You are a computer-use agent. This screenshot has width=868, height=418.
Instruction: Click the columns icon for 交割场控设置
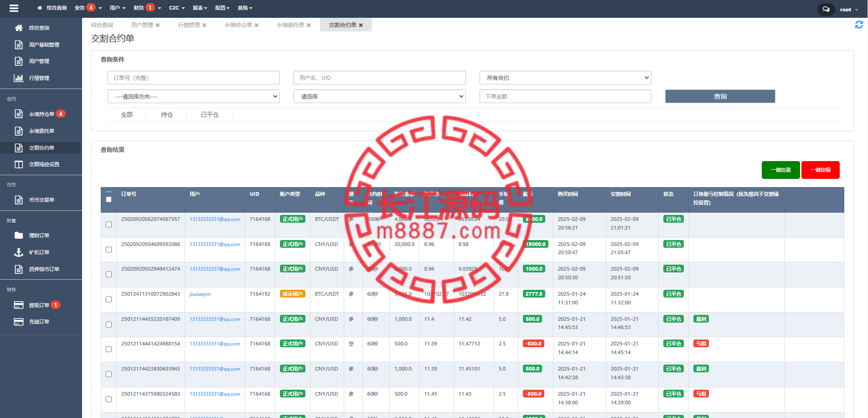tap(19, 164)
